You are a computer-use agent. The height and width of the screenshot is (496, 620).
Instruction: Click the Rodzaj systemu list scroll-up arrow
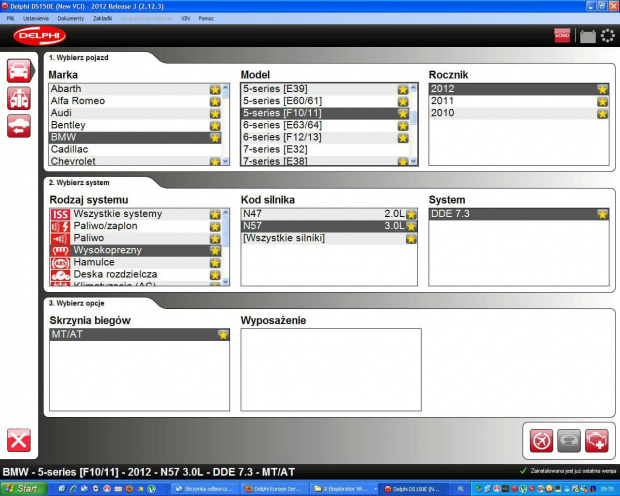225,212
